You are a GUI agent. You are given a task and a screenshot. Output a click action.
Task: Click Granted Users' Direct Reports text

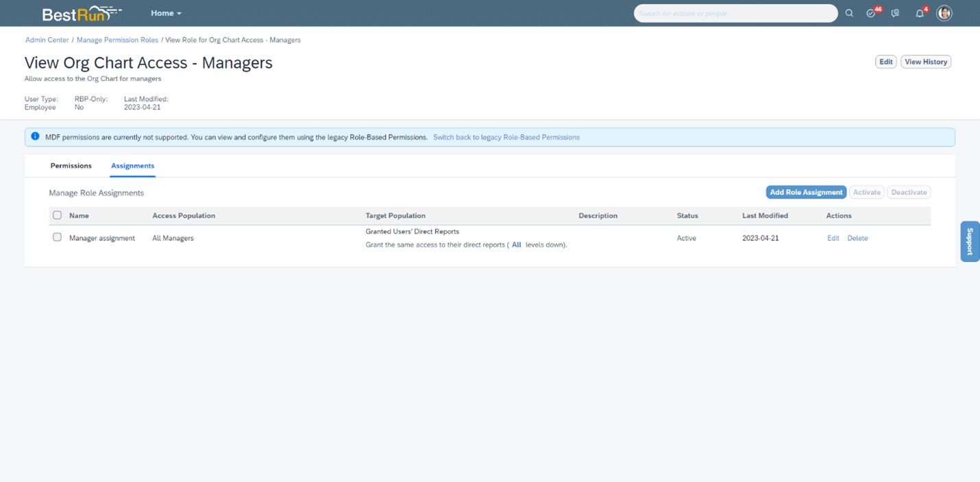(413, 231)
